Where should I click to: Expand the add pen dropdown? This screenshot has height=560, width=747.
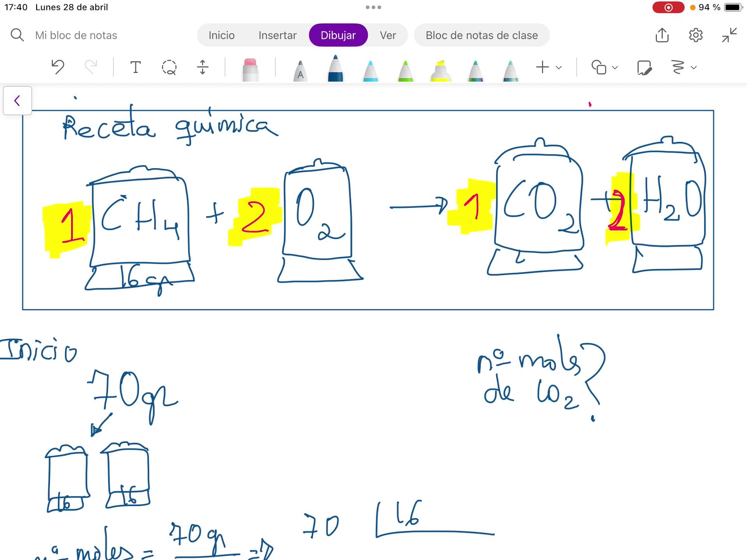tap(559, 67)
